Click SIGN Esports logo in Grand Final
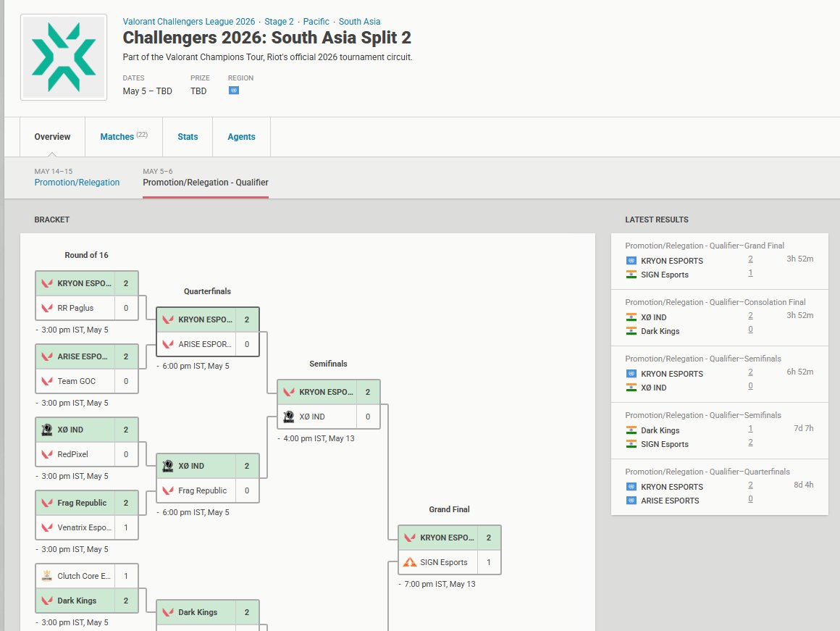The image size is (840, 631). click(411, 562)
